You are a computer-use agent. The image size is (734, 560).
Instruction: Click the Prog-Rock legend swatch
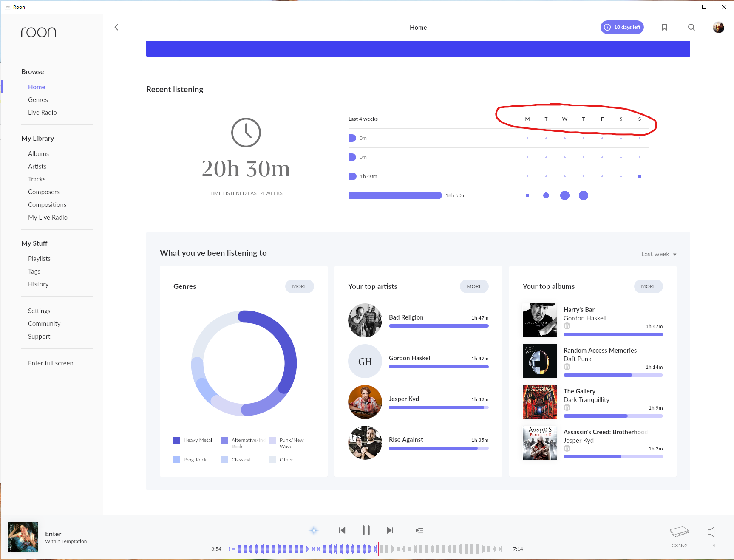point(177,460)
